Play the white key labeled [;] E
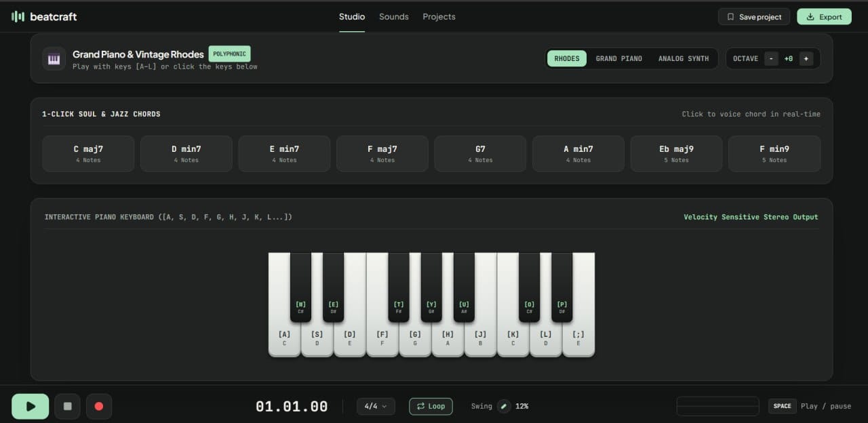The width and height of the screenshot is (868, 423). (x=578, y=338)
